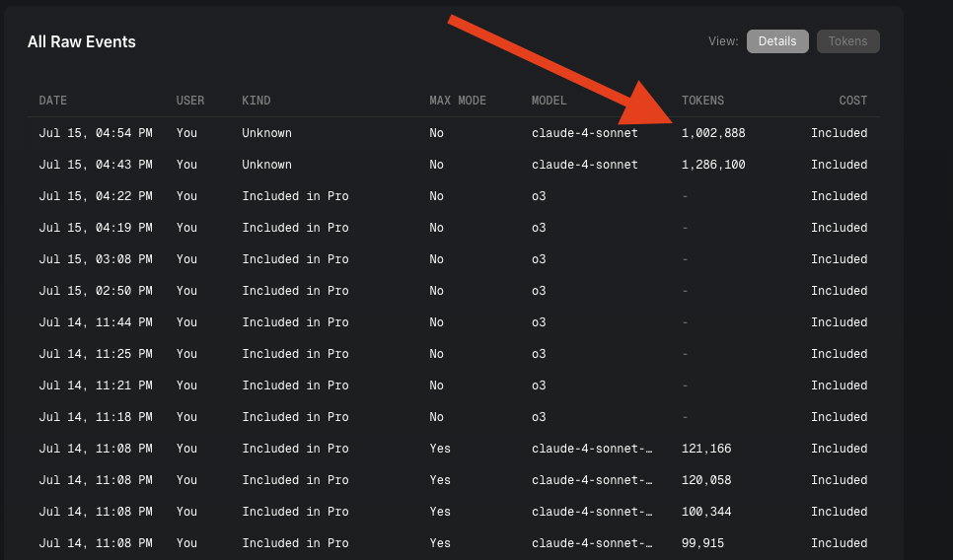Click Included cost in 03:08 PM row

pos(839,259)
